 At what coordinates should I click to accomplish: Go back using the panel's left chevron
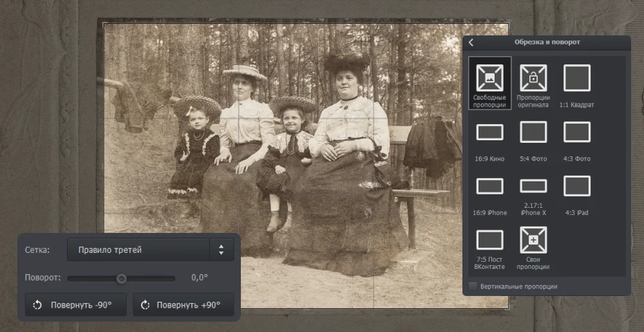click(x=471, y=42)
